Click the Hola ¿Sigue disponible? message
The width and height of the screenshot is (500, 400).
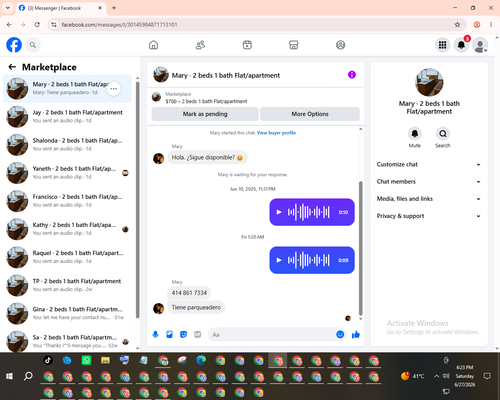(207, 157)
